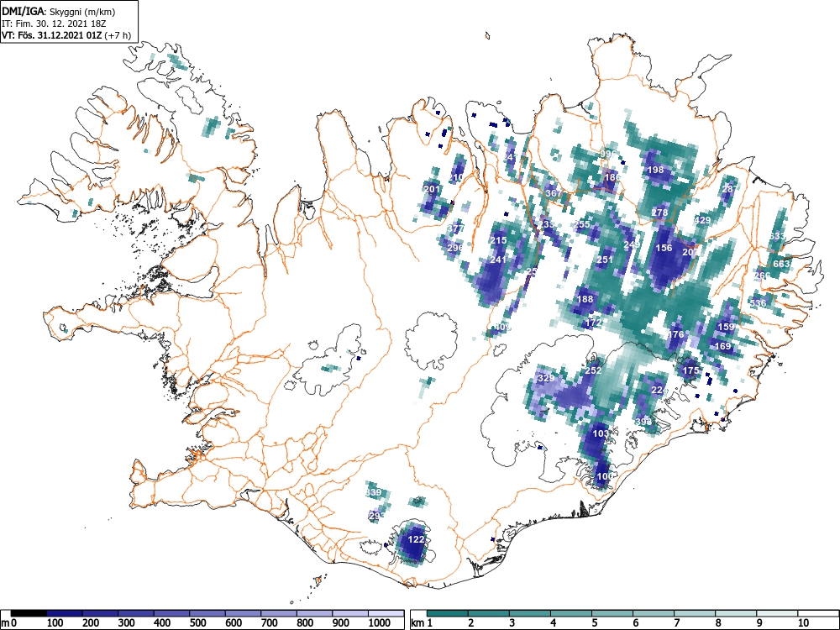Viewport: 840px width, 630px height.
Task: Click the 996 visibility value on the map
Action: 608,155
